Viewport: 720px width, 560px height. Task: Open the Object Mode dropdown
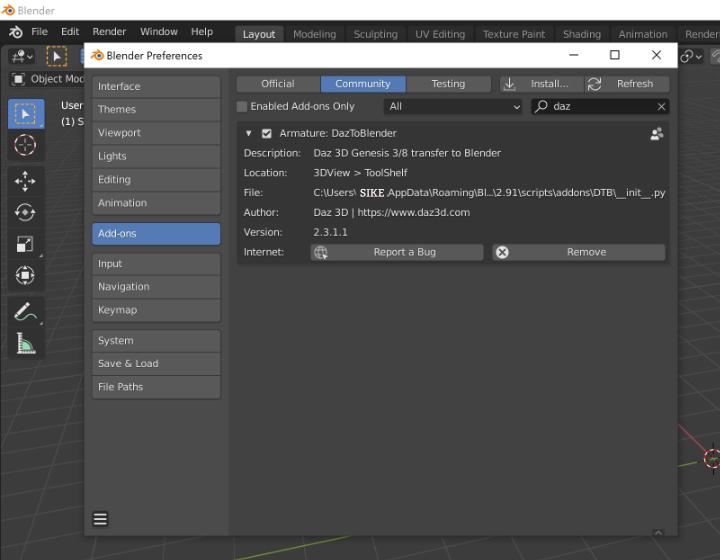pos(47,79)
